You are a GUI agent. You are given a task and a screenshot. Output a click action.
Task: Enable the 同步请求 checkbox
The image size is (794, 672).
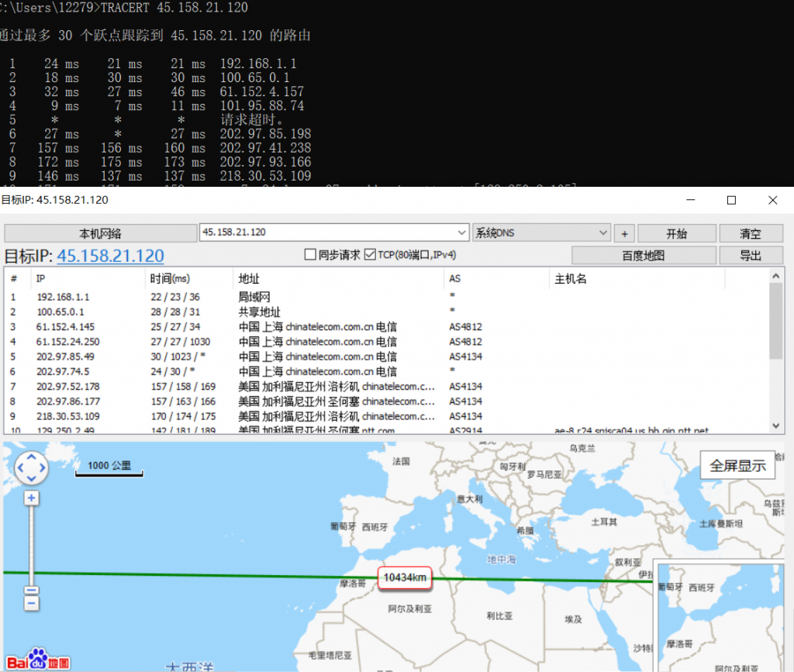tap(310, 254)
